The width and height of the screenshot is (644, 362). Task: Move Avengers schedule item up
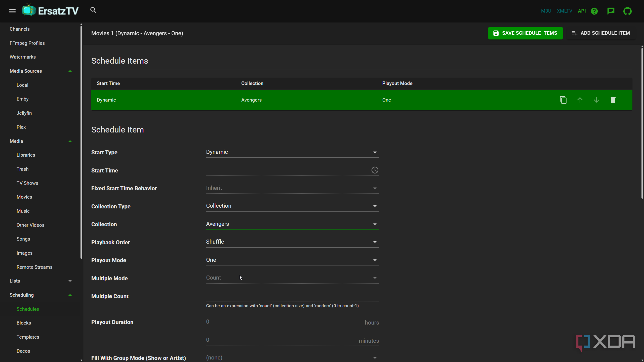(580, 100)
